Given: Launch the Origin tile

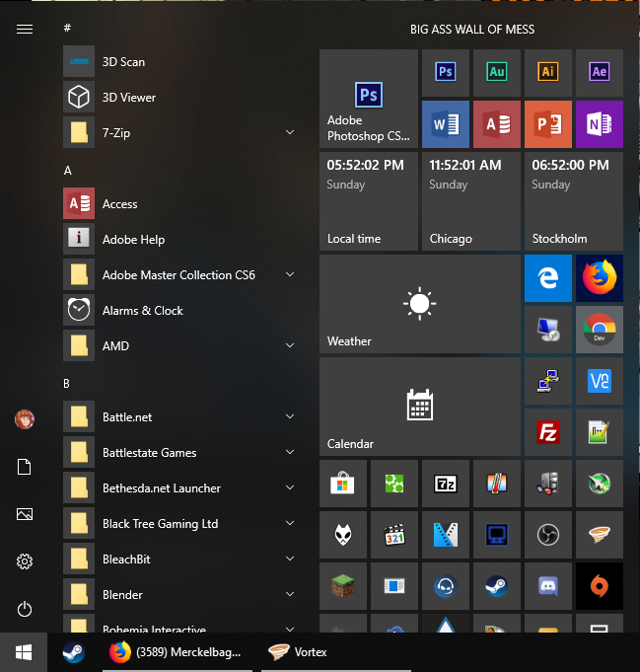Looking at the screenshot, I should (x=600, y=586).
